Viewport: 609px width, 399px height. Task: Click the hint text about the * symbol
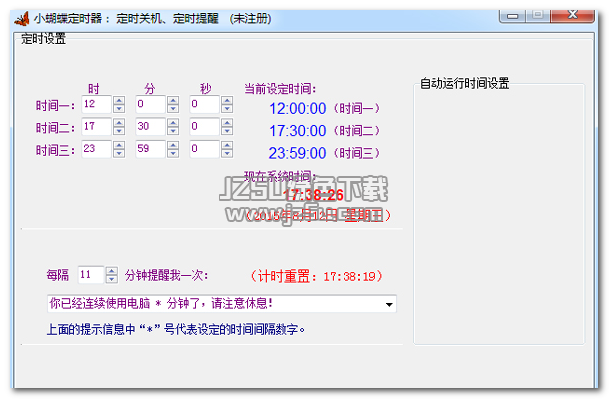click(x=176, y=329)
